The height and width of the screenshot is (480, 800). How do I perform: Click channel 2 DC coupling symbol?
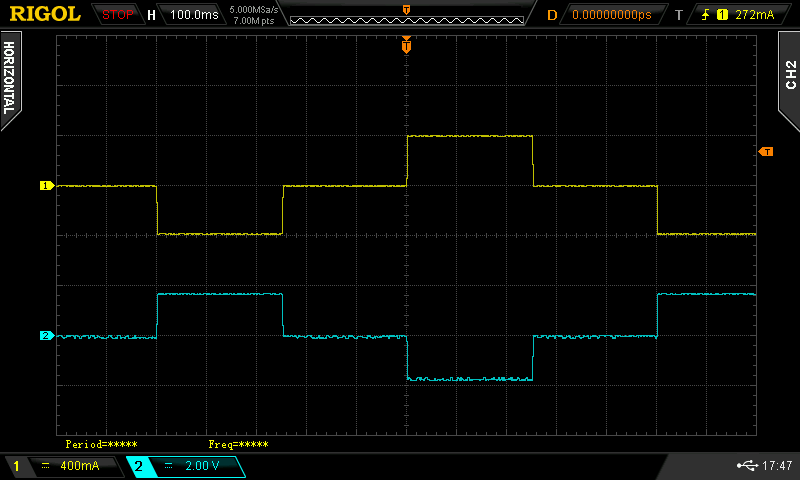coord(168,466)
